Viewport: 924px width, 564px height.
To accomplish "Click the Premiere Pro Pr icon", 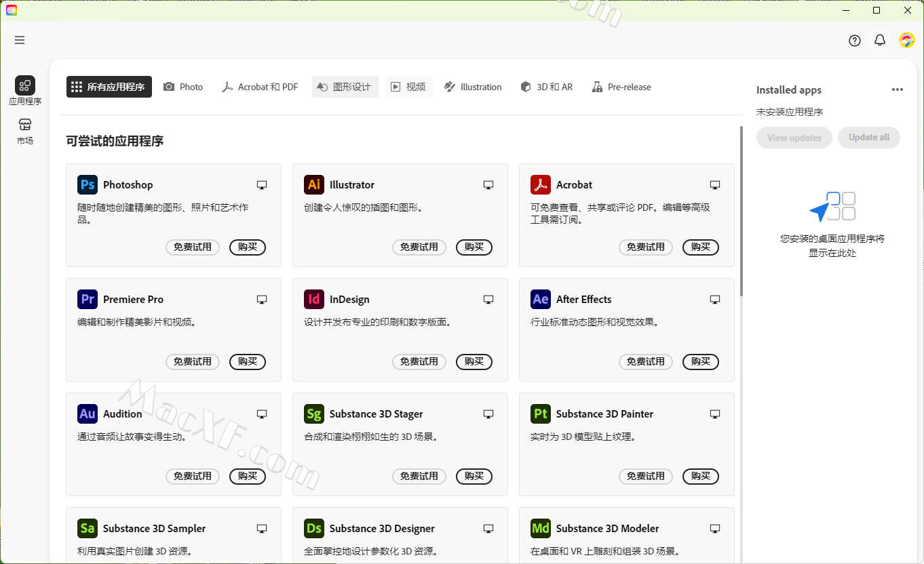I will tap(88, 299).
